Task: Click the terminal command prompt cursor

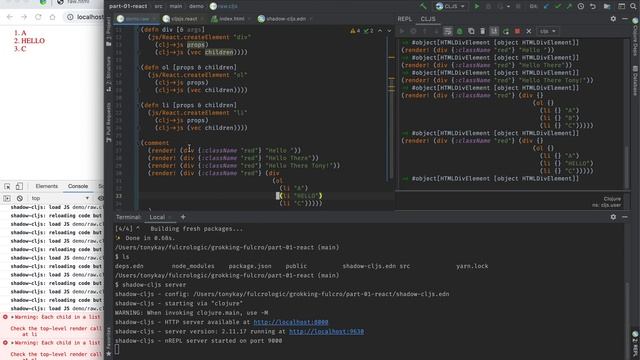Action: (118, 349)
